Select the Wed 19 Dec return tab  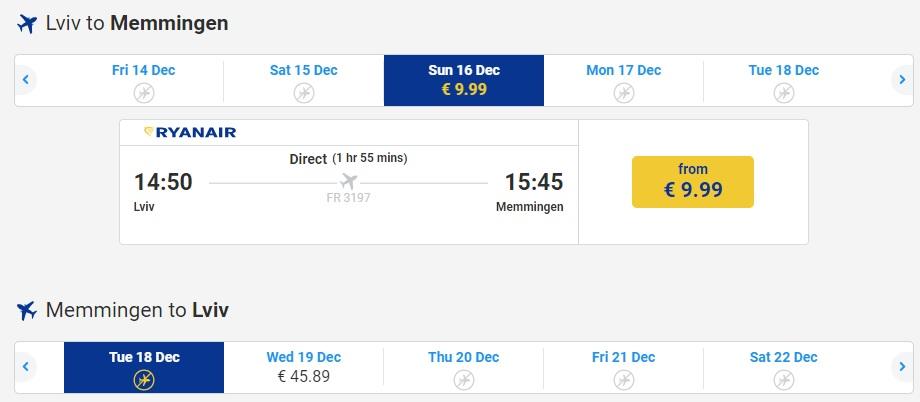click(x=304, y=367)
